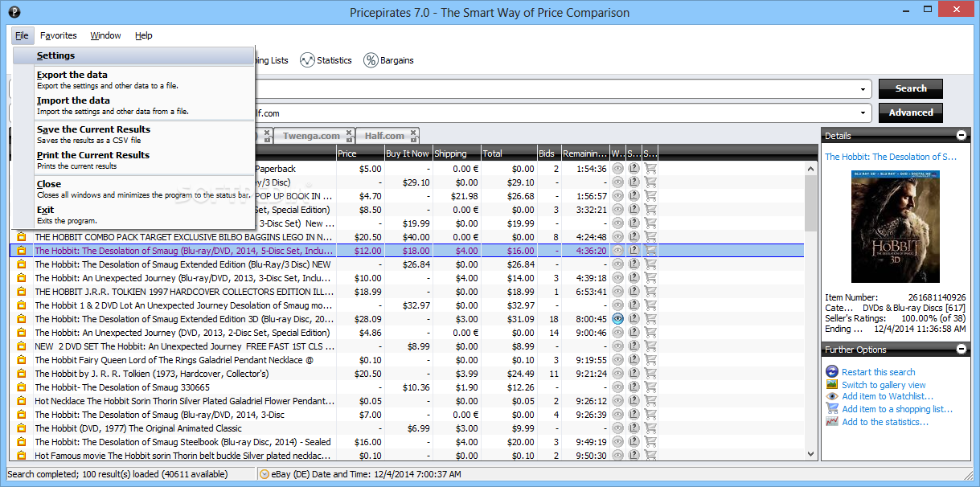Switch to the Twenga.com tab
980x487 pixels.
click(x=313, y=136)
